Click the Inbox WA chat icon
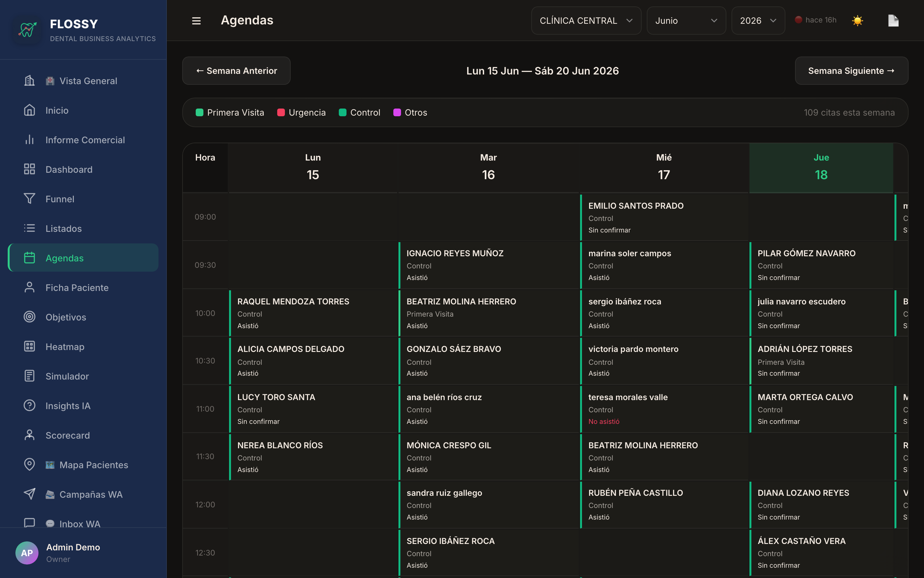 (x=30, y=523)
